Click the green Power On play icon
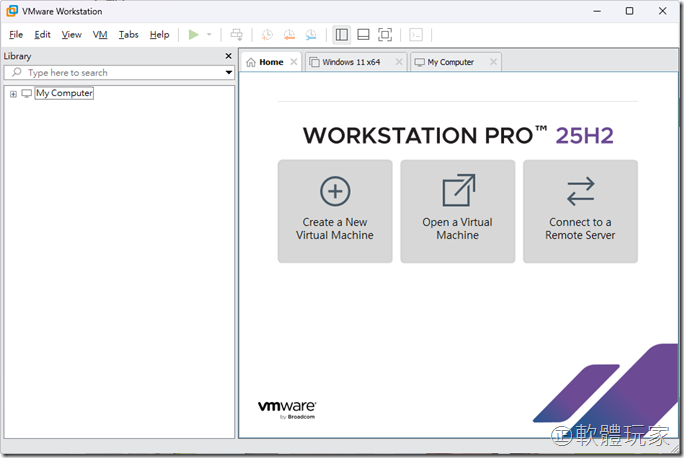684x458 pixels. (x=193, y=34)
